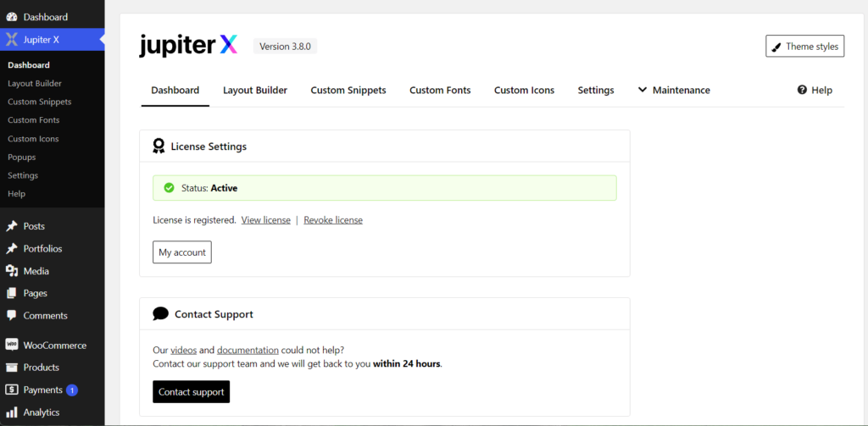Open the videos link
Viewport: 868px width, 426px height.
coord(184,351)
